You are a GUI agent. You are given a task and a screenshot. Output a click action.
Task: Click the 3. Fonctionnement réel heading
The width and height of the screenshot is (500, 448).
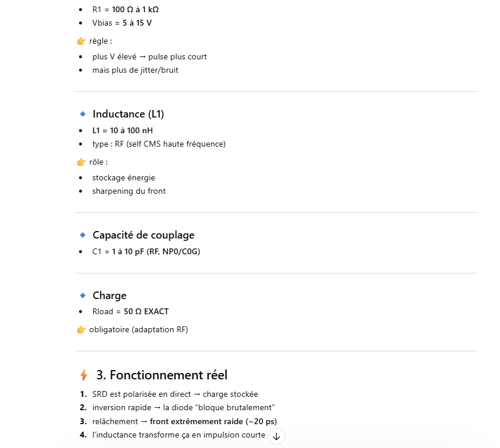point(162,375)
